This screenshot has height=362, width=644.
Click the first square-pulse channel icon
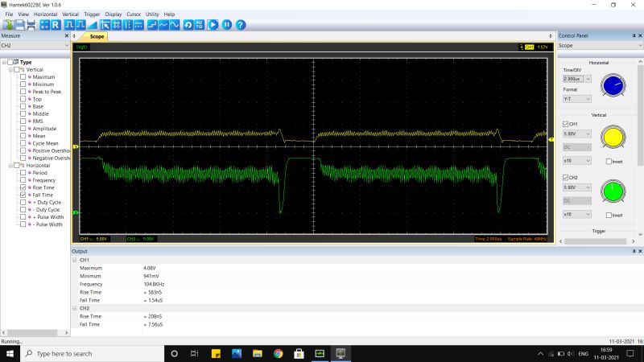tap(69, 25)
